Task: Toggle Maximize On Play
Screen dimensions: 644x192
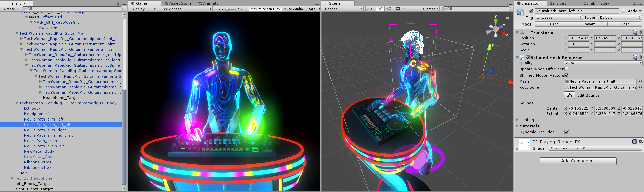Action: pos(265,9)
